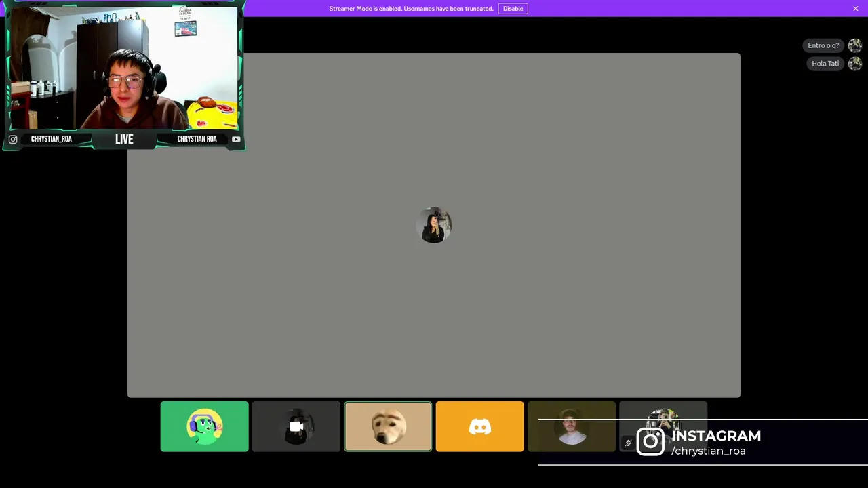Click the 'Entro o q?' chat message
The image size is (868, 488).
point(823,45)
